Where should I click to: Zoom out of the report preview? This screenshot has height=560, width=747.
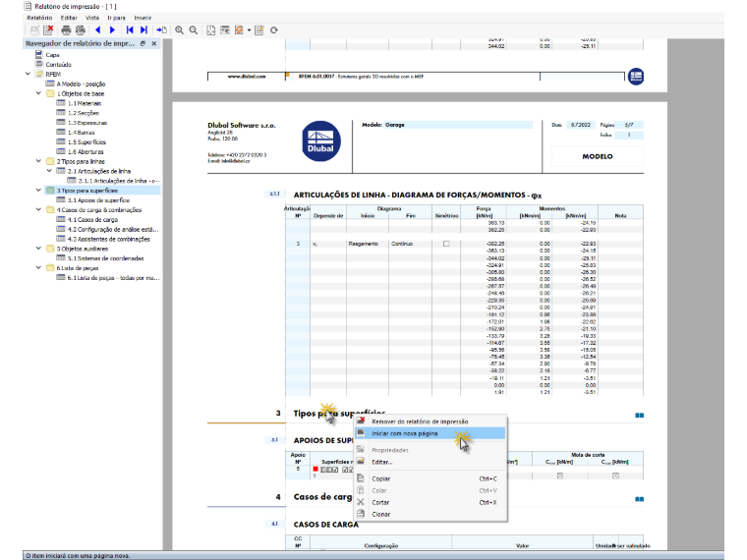pos(194,30)
